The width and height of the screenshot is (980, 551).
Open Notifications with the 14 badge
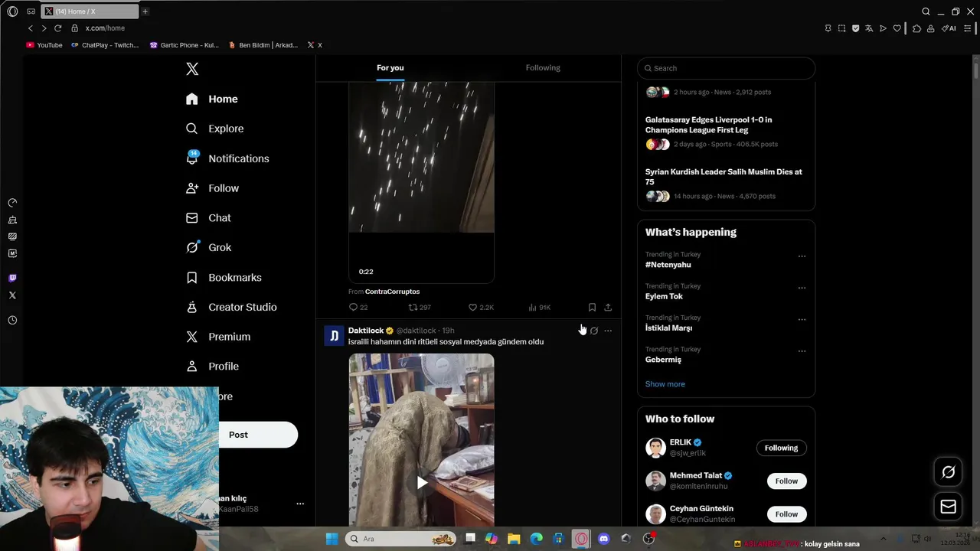point(227,158)
